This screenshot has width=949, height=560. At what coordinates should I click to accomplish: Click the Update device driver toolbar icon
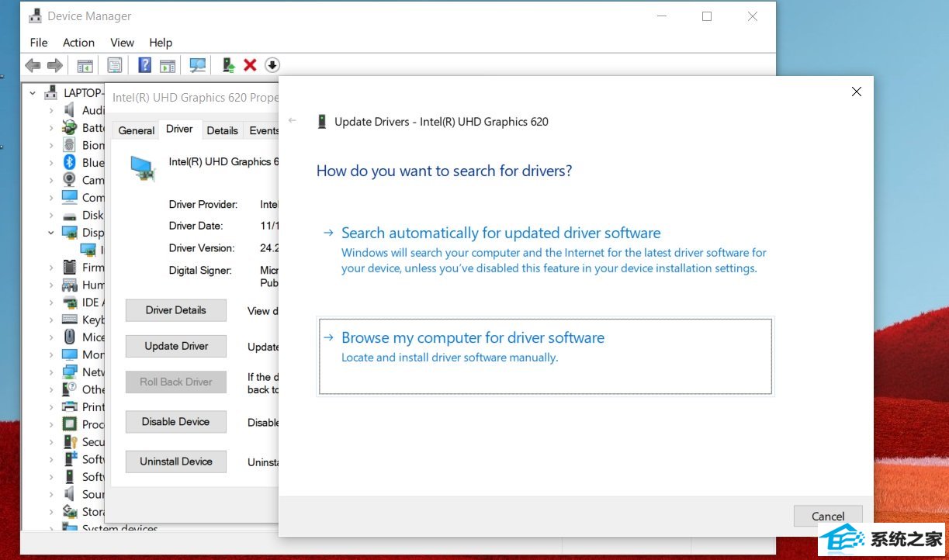point(228,66)
